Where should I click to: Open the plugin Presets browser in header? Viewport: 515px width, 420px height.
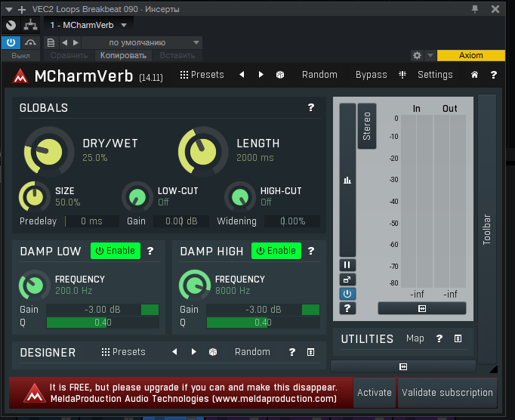[202, 75]
